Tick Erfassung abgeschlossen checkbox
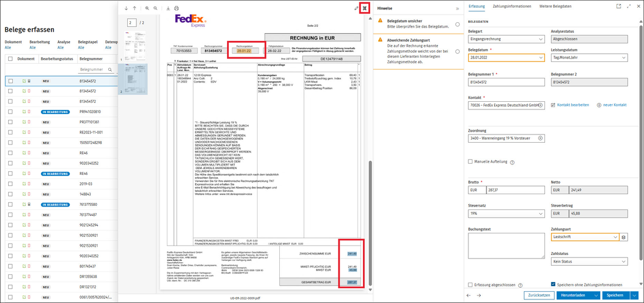The image size is (644, 303). pyautogui.click(x=470, y=284)
